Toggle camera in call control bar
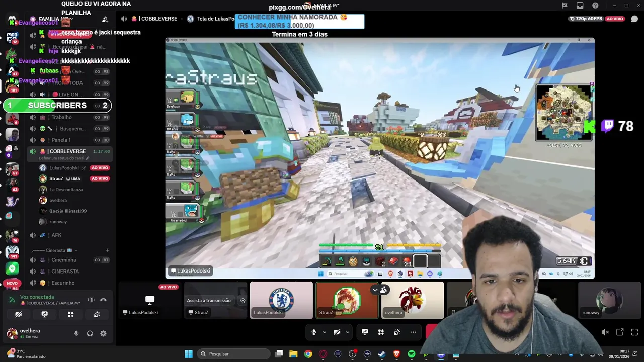The height and width of the screenshot is (362, 644). pos(337,332)
